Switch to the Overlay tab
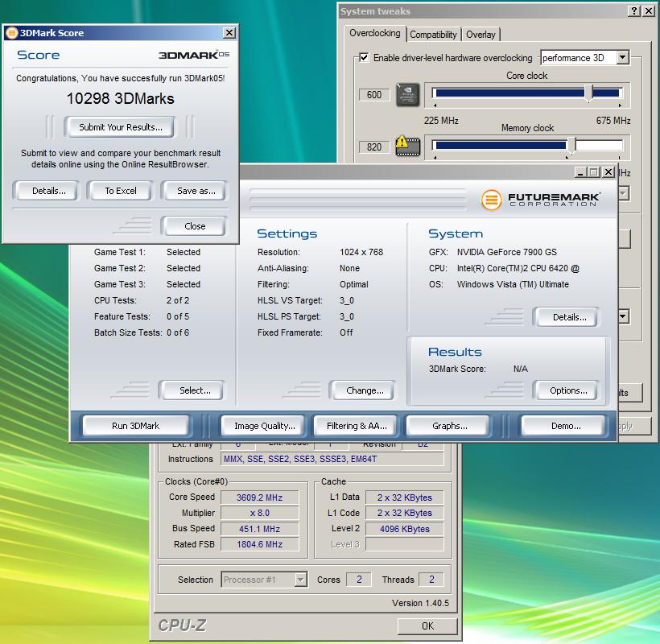Viewport: 660px width, 644px height. click(481, 35)
